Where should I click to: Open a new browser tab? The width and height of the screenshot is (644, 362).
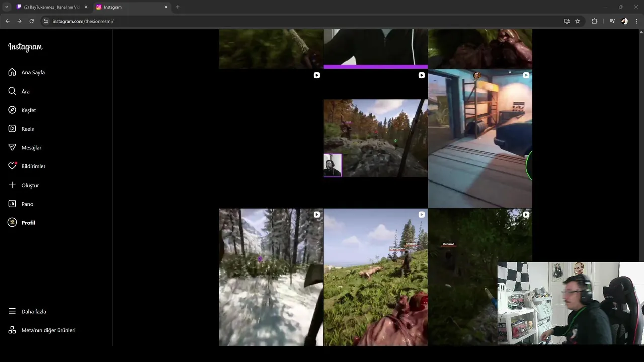[178, 7]
